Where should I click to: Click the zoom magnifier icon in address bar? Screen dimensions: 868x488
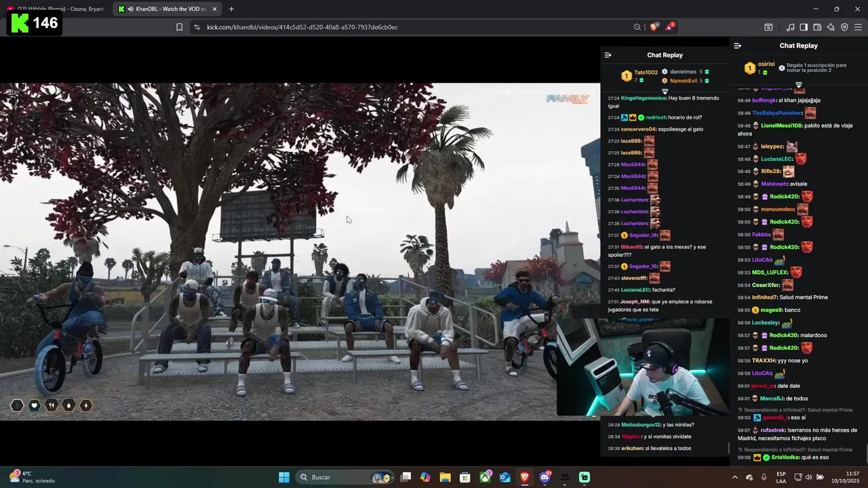point(637,27)
